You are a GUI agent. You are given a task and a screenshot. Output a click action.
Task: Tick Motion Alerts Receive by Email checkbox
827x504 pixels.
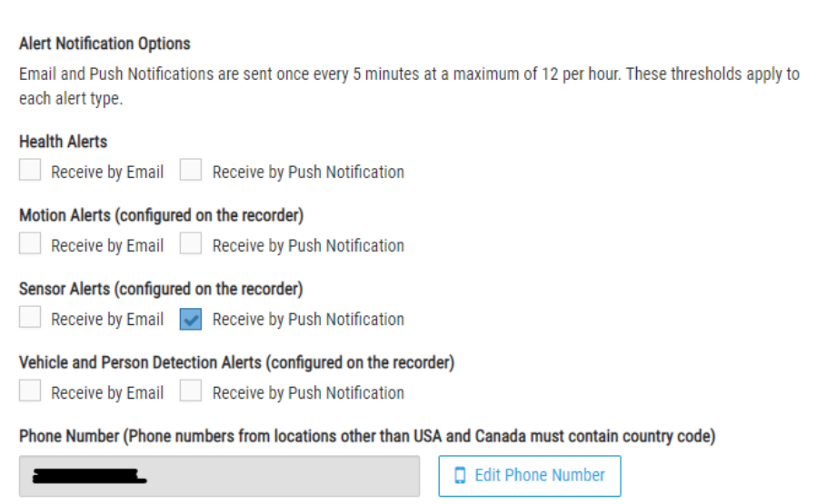[x=30, y=243]
